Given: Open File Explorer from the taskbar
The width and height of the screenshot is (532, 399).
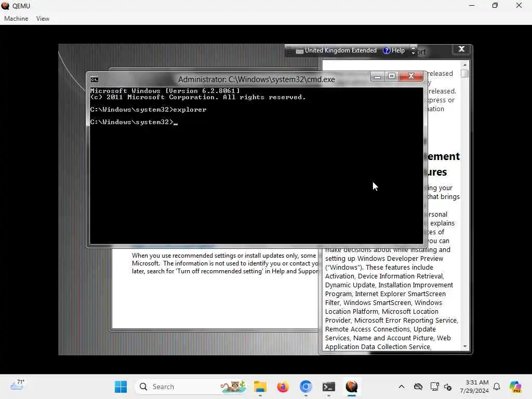Looking at the screenshot, I should tap(260, 387).
